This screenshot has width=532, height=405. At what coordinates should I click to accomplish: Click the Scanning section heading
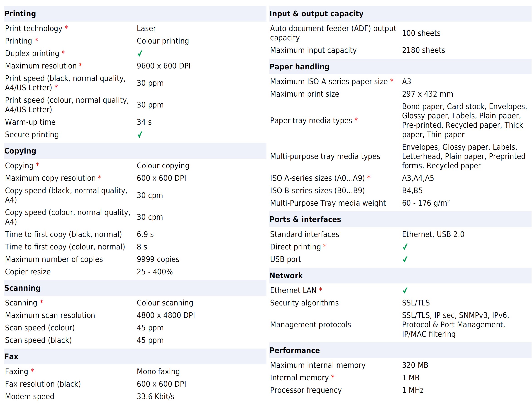pyautogui.click(x=22, y=288)
